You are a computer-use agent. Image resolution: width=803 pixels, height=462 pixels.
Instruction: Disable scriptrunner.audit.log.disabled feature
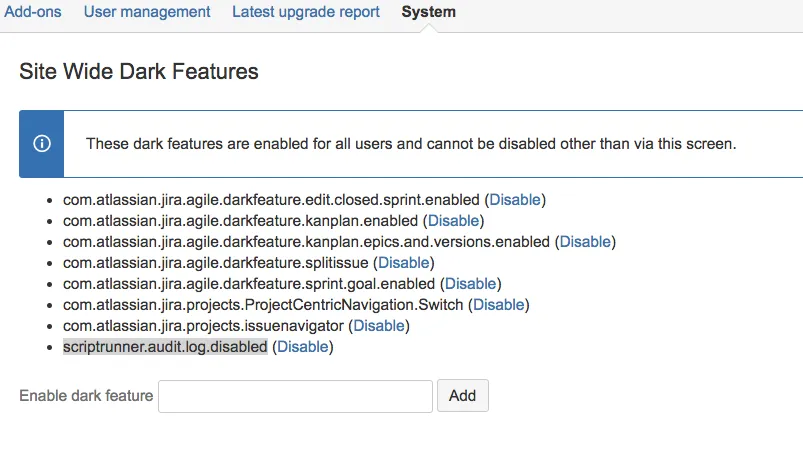303,347
